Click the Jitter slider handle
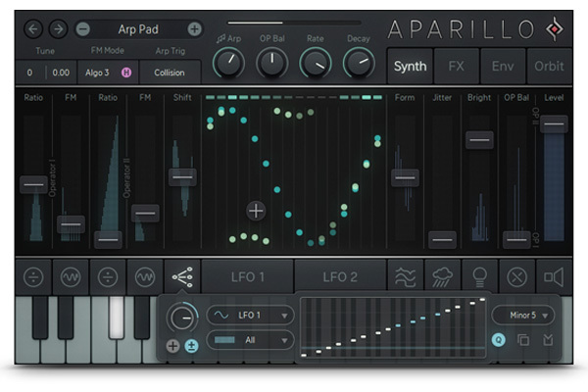 click(x=442, y=240)
